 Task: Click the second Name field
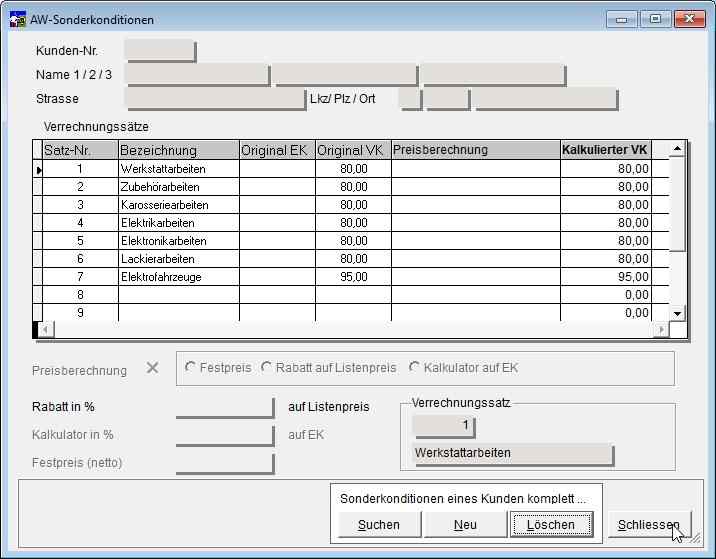click(346, 75)
